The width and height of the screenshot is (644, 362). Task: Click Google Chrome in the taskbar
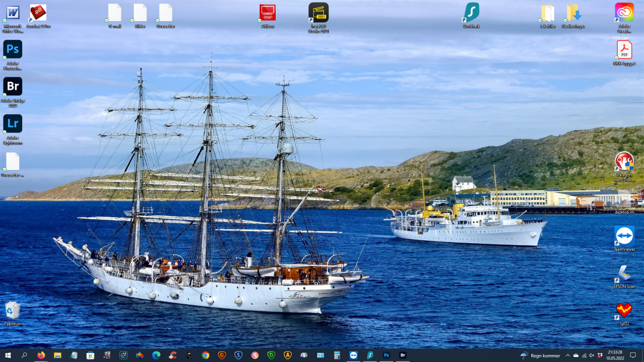pos(205,355)
